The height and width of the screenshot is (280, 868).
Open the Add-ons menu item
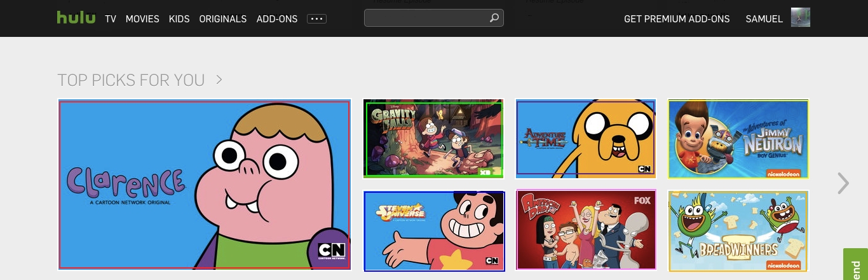(277, 19)
